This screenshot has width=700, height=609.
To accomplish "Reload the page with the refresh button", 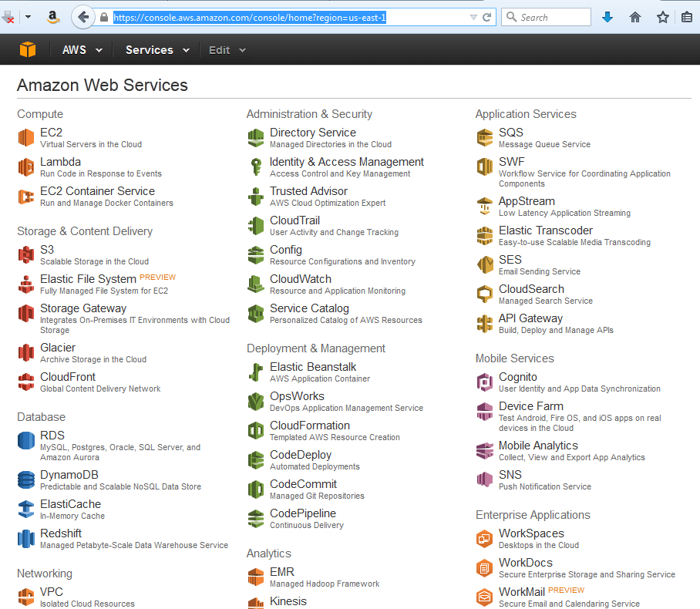I will [486, 18].
